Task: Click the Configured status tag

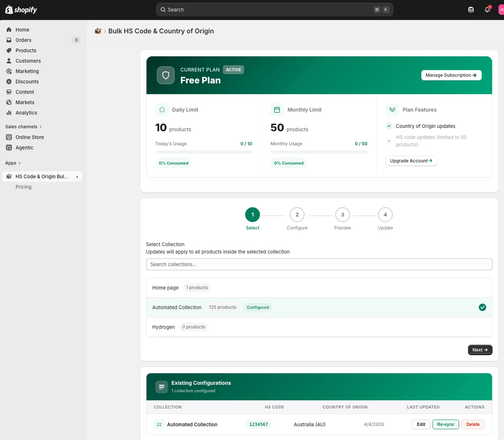Action: tap(258, 307)
